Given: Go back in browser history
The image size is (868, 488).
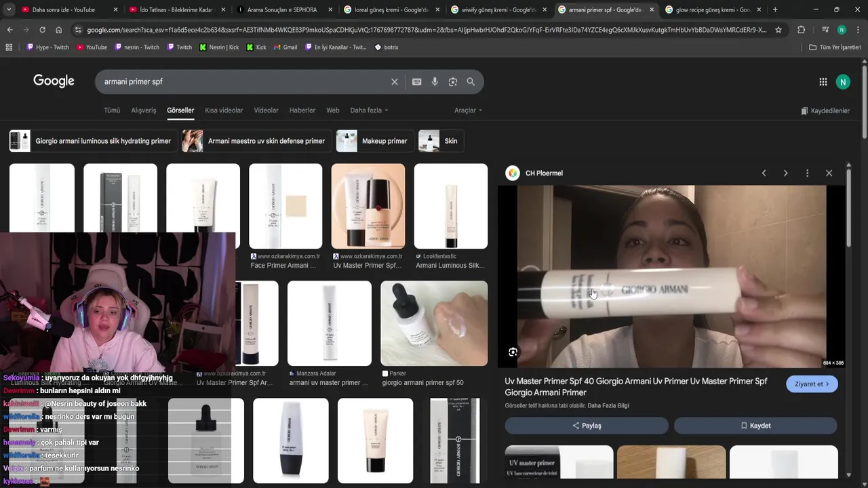Looking at the screenshot, I should (9, 30).
